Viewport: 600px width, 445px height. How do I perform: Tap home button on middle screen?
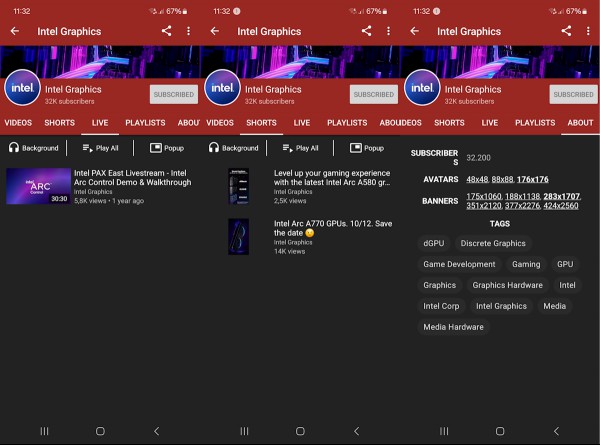click(300, 431)
